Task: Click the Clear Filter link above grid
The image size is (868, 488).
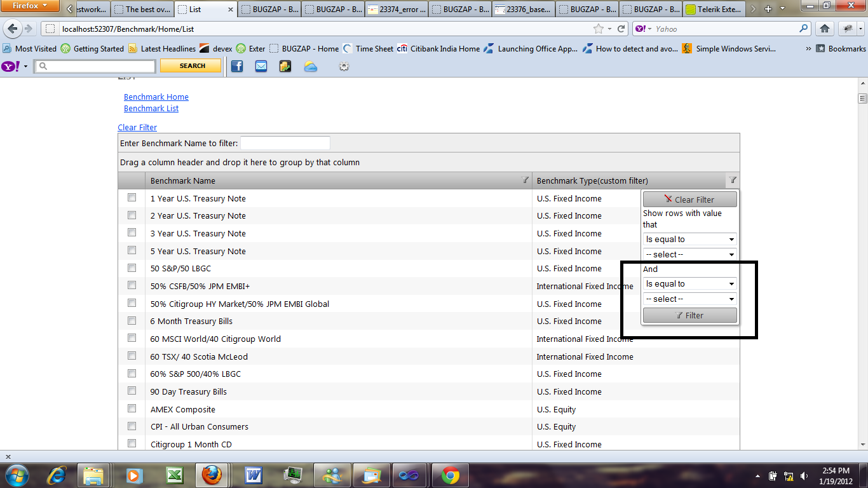Action: point(137,128)
